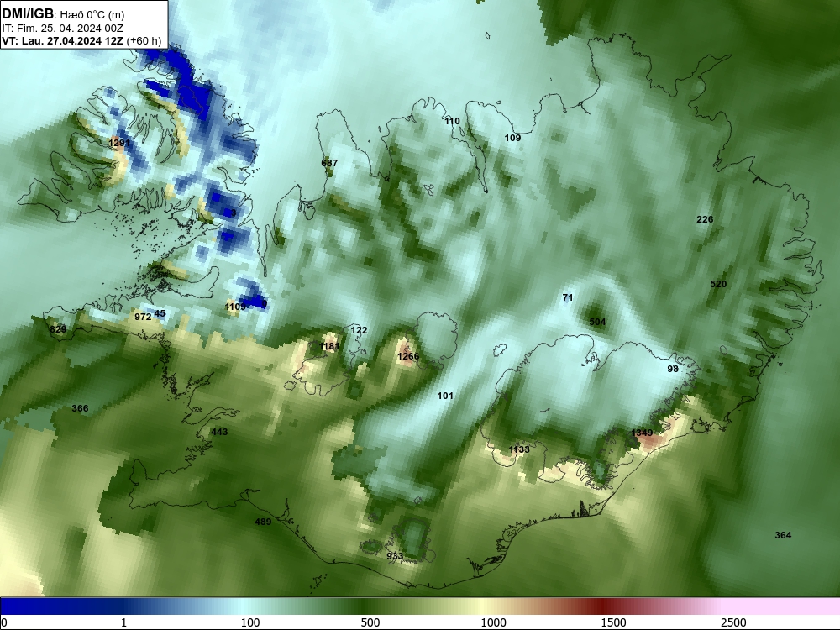Image resolution: width=840 pixels, height=630 pixels.
Task: Pick the map value 45
Action: pyautogui.click(x=160, y=313)
